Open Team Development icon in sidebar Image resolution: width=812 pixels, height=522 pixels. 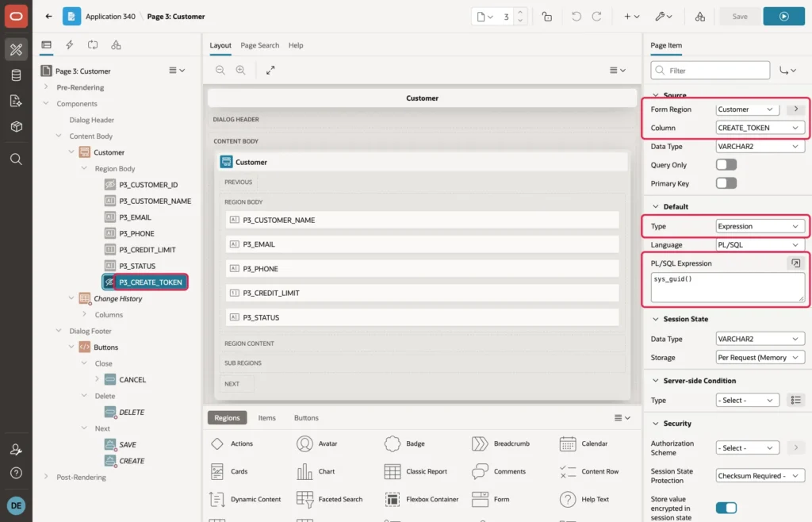point(16,101)
